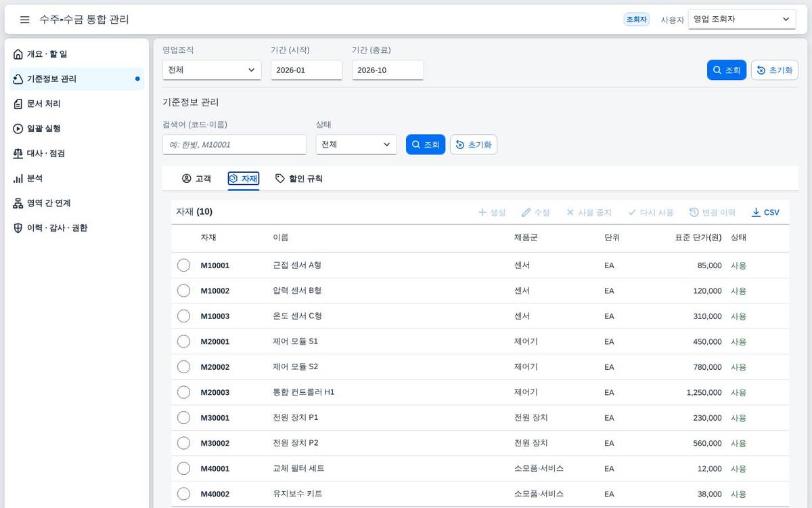Click the price 780,000
The image size is (812, 508).
pos(707,366)
